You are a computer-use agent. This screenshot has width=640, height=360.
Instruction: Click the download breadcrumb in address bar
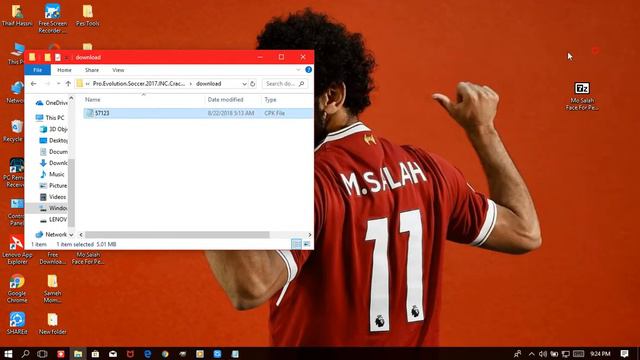(x=209, y=84)
